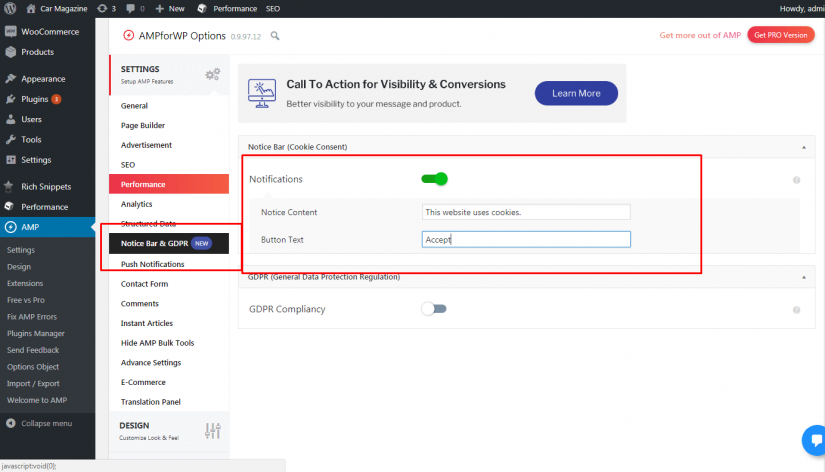Click the Rich Snippets star icon

(9, 186)
